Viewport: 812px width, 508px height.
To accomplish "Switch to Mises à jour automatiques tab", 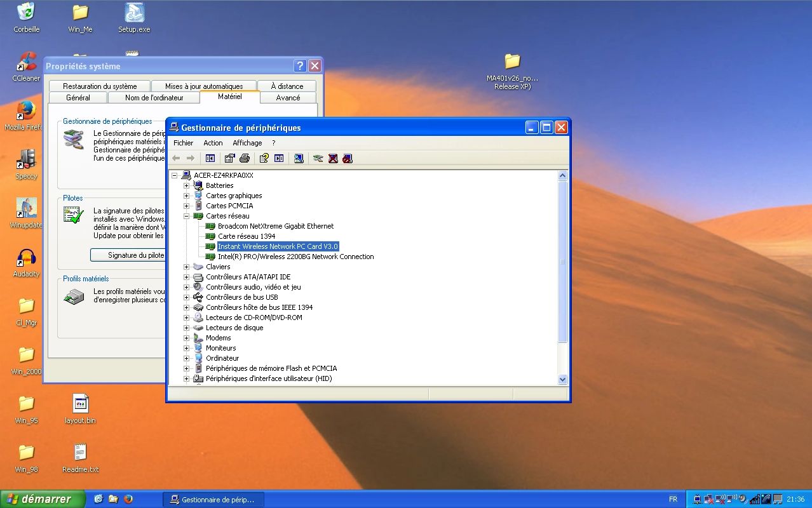I will 204,86.
